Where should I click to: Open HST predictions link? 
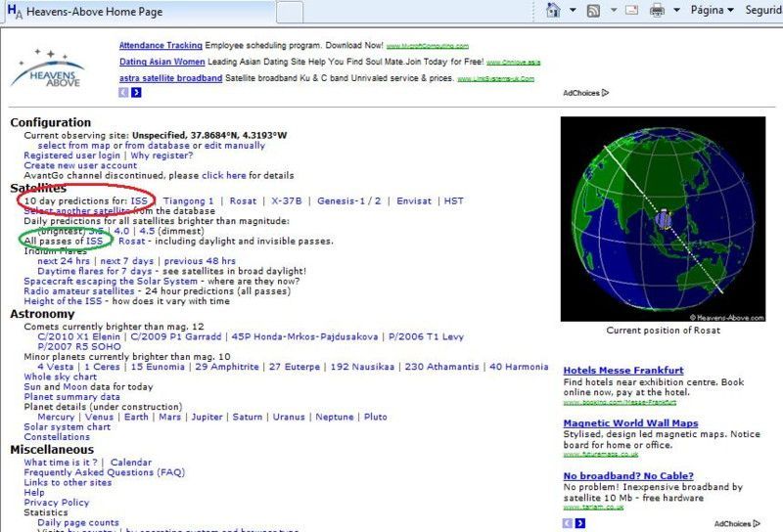pos(454,201)
